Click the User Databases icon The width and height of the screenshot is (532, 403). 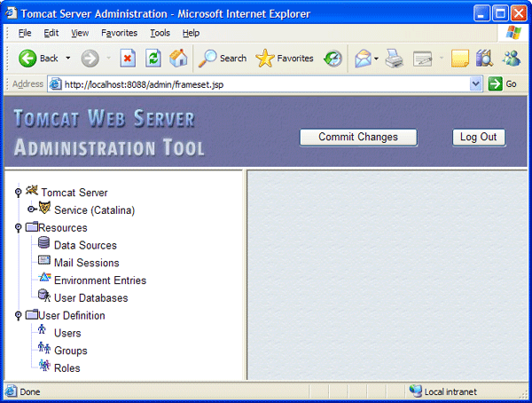point(44,296)
